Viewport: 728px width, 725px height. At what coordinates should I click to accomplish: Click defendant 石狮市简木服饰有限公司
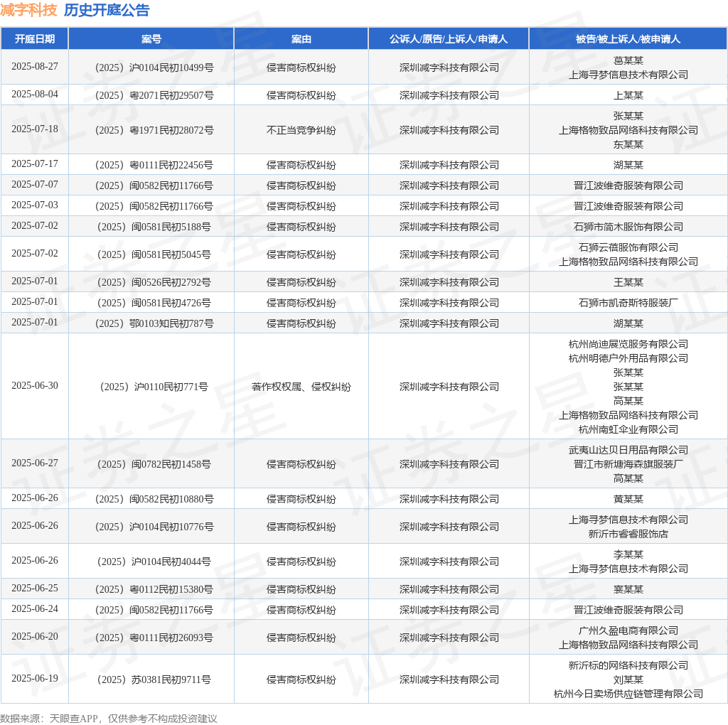pyautogui.click(x=628, y=227)
